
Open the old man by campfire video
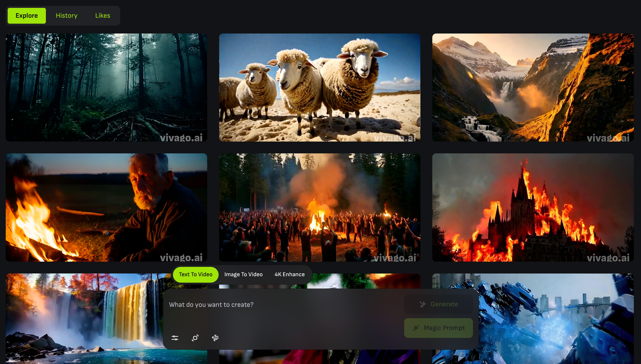(x=106, y=208)
